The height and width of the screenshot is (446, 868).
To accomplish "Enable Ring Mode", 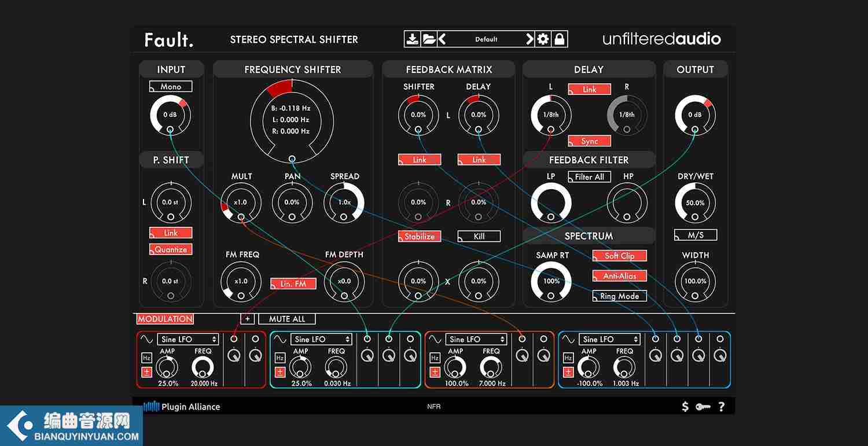I will pyautogui.click(x=619, y=296).
